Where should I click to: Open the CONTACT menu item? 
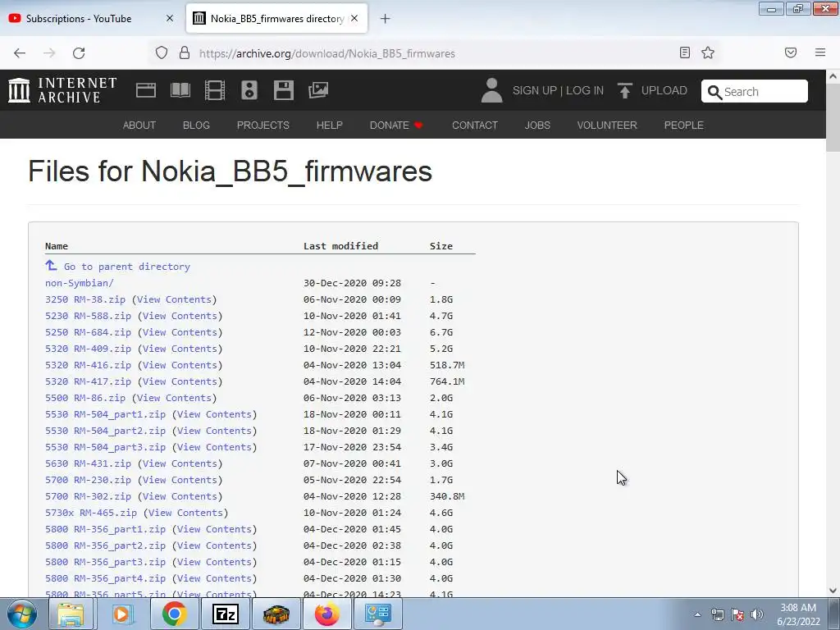point(475,126)
